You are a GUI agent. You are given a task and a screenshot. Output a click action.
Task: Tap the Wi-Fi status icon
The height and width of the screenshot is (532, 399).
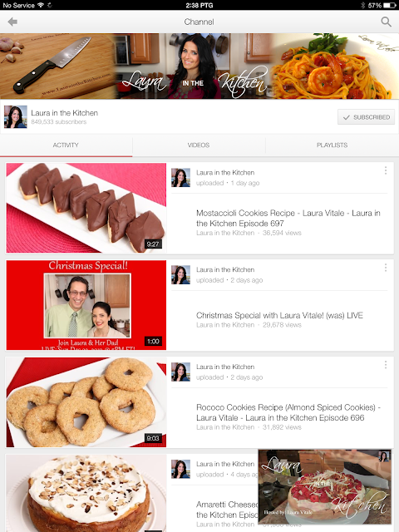coord(41,5)
